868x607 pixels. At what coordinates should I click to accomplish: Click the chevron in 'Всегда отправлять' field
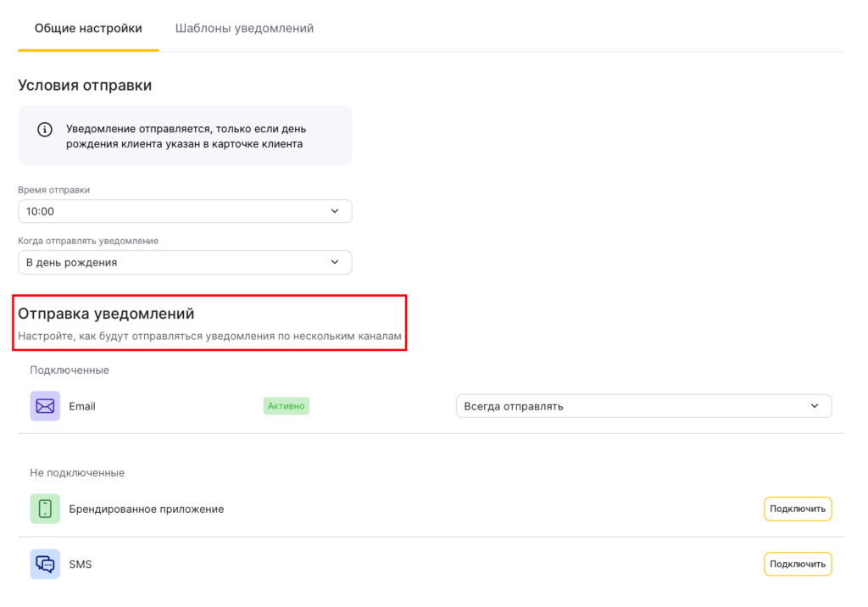pyautogui.click(x=815, y=406)
